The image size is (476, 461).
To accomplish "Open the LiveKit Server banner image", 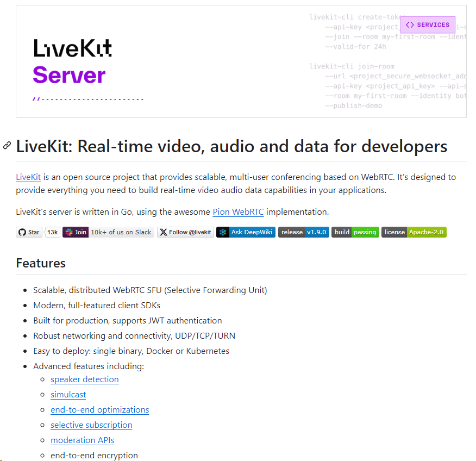I will click(241, 61).
